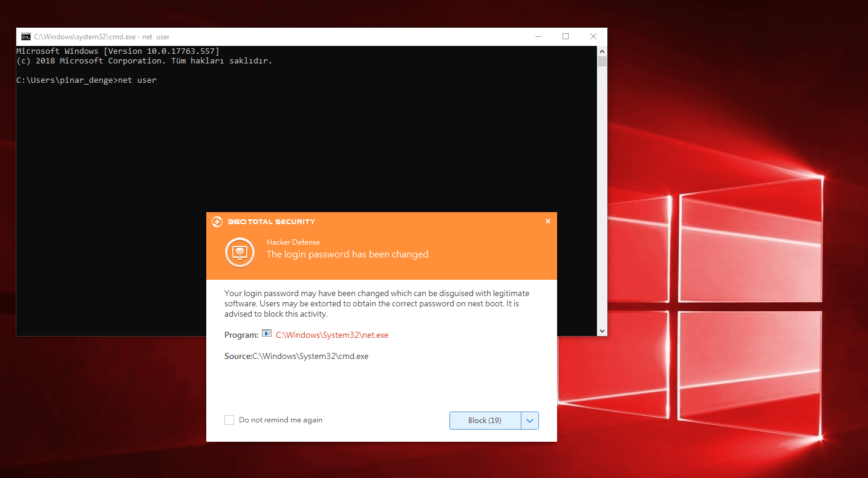Click the 'Your login password may have been changed' warning paragraph
The image size is (868, 478).
[x=377, y=304]
